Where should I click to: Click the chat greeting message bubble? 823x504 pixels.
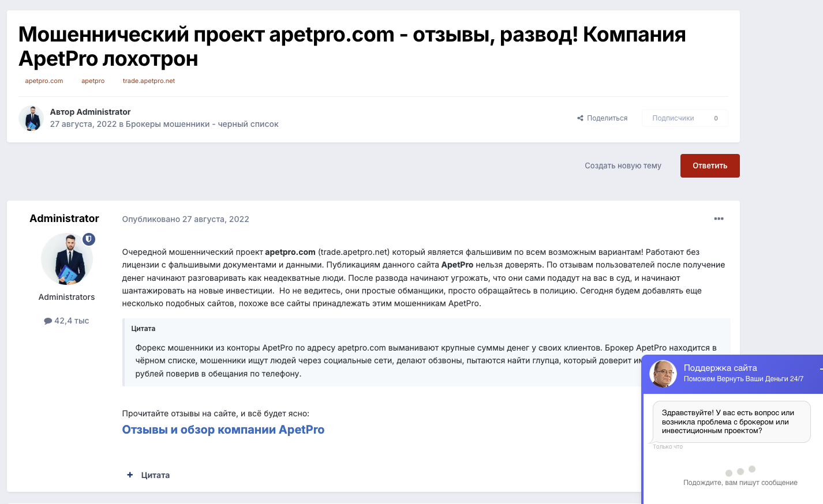(731, 422)
